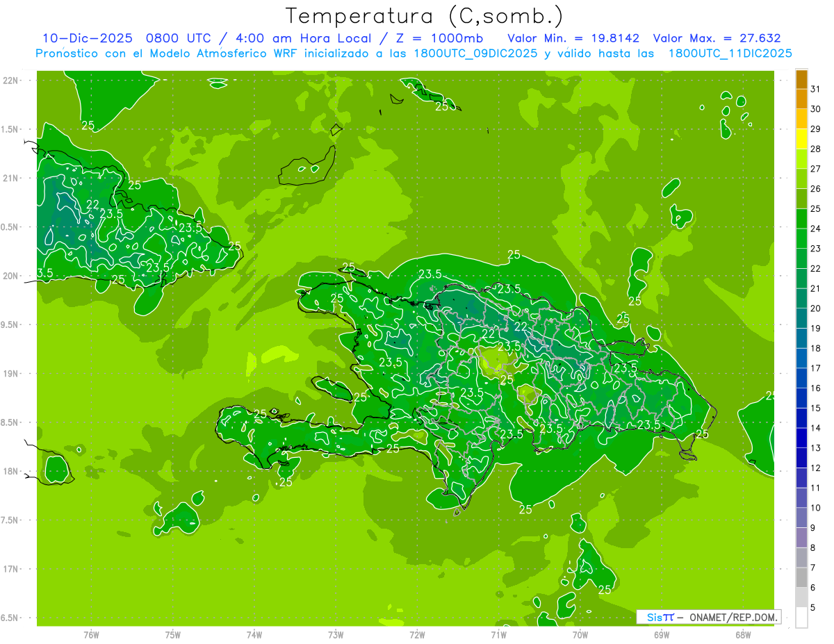
Task: Click the "70W" longitude axis label
Action: click(x=580, y=635)
